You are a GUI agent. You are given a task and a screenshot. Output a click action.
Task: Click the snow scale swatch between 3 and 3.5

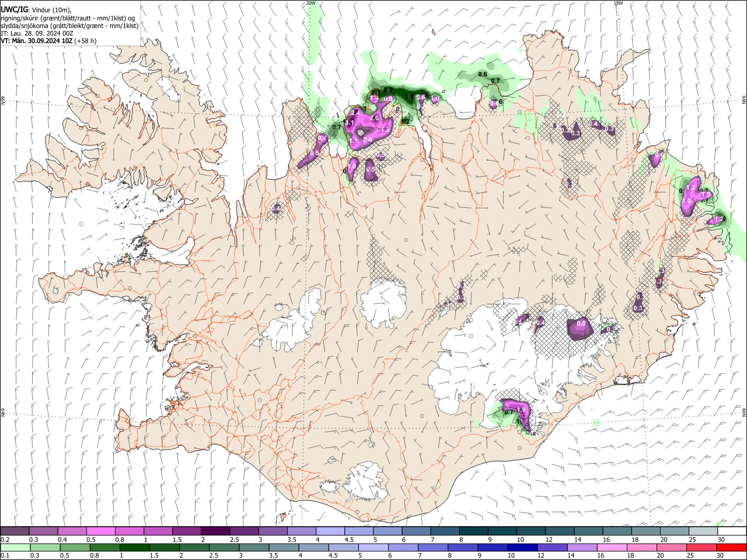pos(272,531)
